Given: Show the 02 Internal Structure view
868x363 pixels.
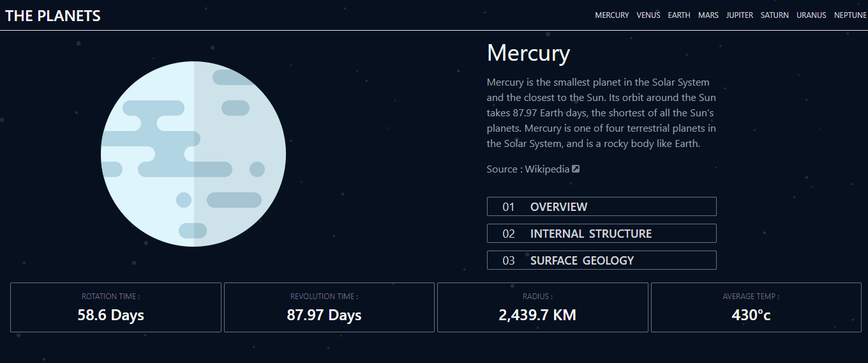Looking at the screenshot, I should pyautogui.click(x=601, y=233).
